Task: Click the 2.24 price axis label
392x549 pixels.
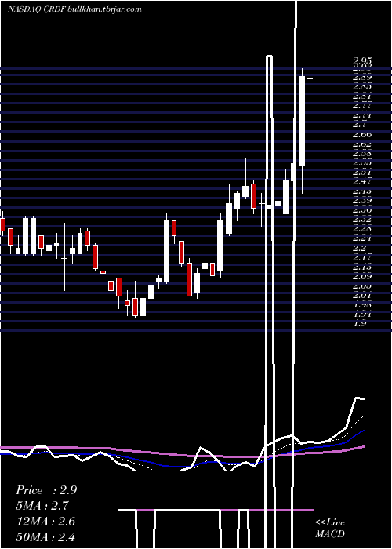Action: [x=362, y=238]
